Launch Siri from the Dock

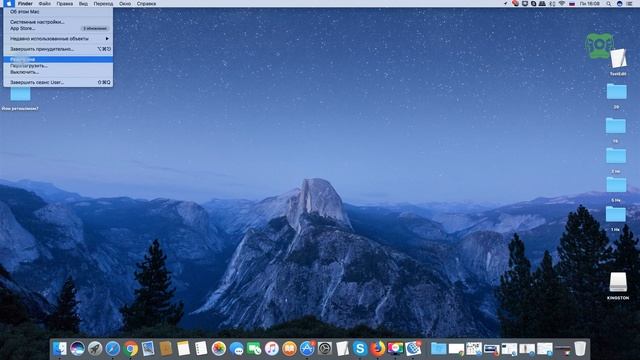pos(77,349)
